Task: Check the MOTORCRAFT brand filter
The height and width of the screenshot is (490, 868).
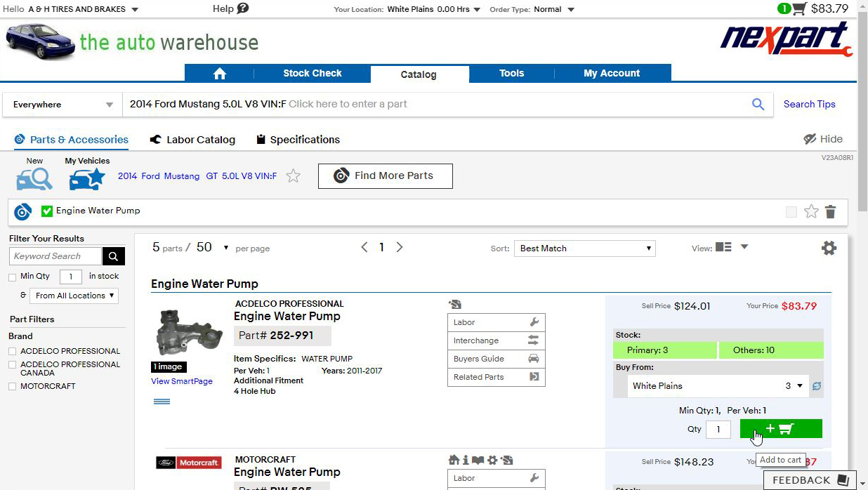Action: click(13, 386)
